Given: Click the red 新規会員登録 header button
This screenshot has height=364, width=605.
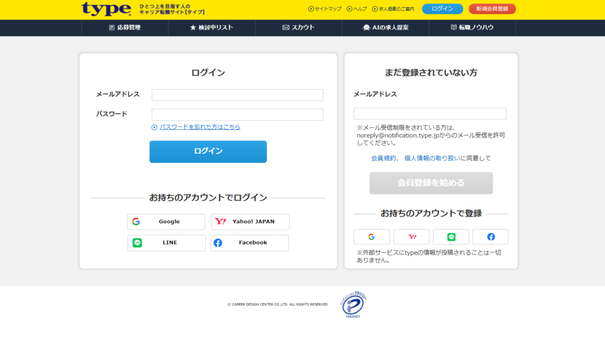Looking at the screenshot, I should click(x=492, y=9).
